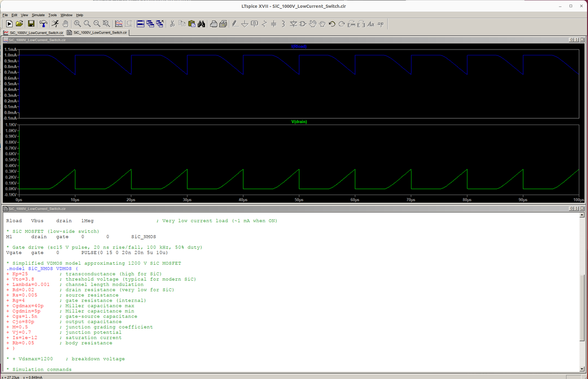This screenshot has height=379, width=588.
Task: Autorange the waveform axes icon
Action: 119,24
